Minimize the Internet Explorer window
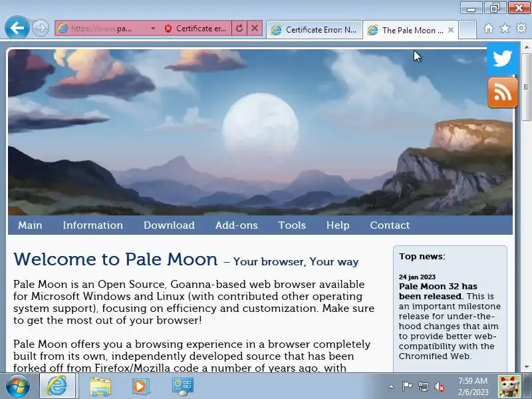The height and width of the screenshot is (399, 532). coord(471,8)
